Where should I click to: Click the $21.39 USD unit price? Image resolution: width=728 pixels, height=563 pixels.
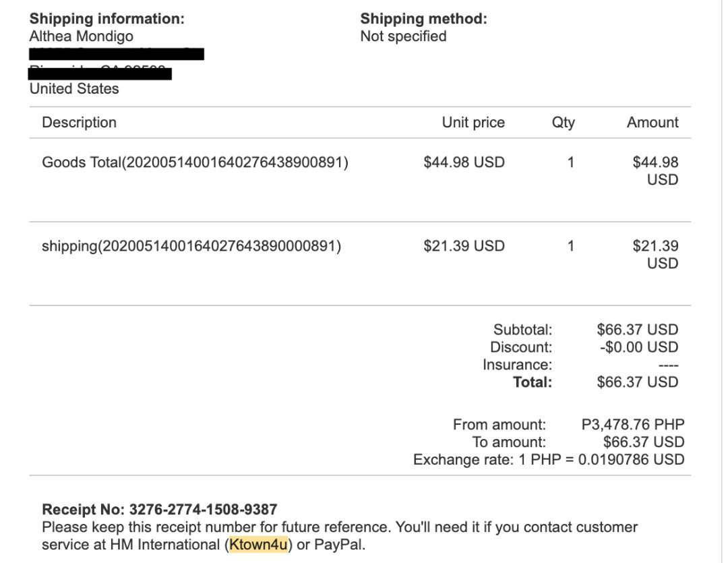(464, 246)
